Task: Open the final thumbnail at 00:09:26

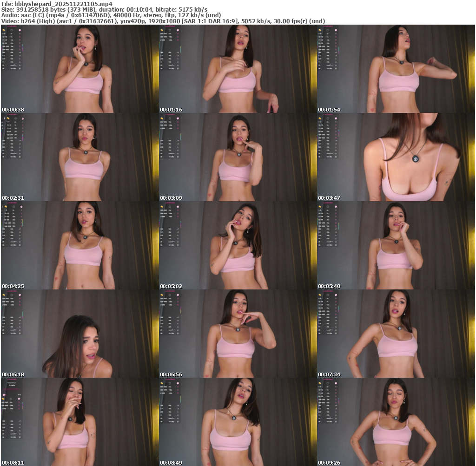Action: [x=396, y=422]
